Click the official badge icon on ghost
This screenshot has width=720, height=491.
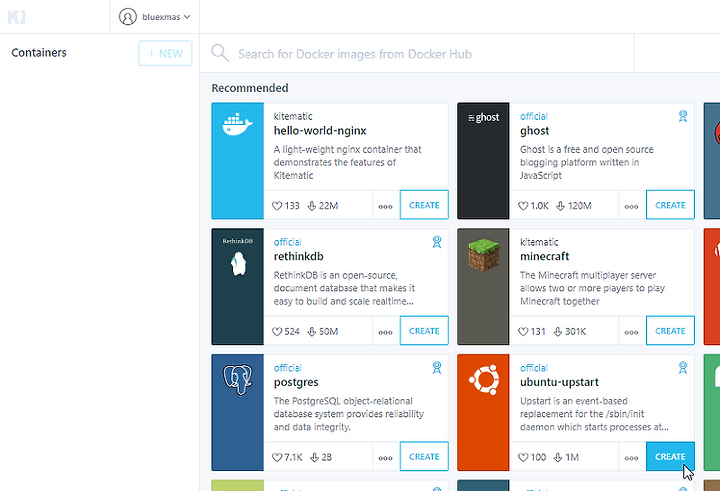click(x=683, y=116)
